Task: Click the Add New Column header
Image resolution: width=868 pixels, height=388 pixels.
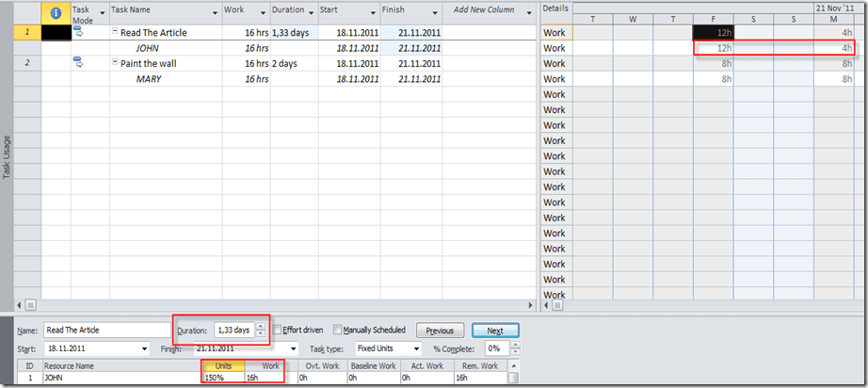Action: coord(484,10)
